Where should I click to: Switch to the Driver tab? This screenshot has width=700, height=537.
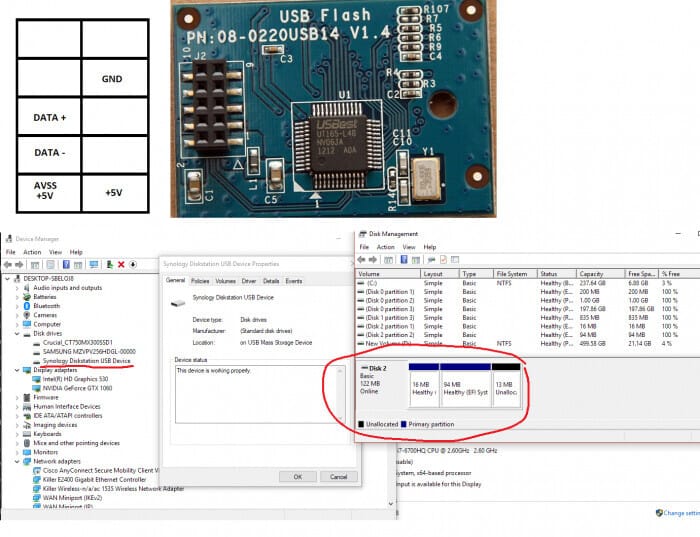[x=249, y=281]
